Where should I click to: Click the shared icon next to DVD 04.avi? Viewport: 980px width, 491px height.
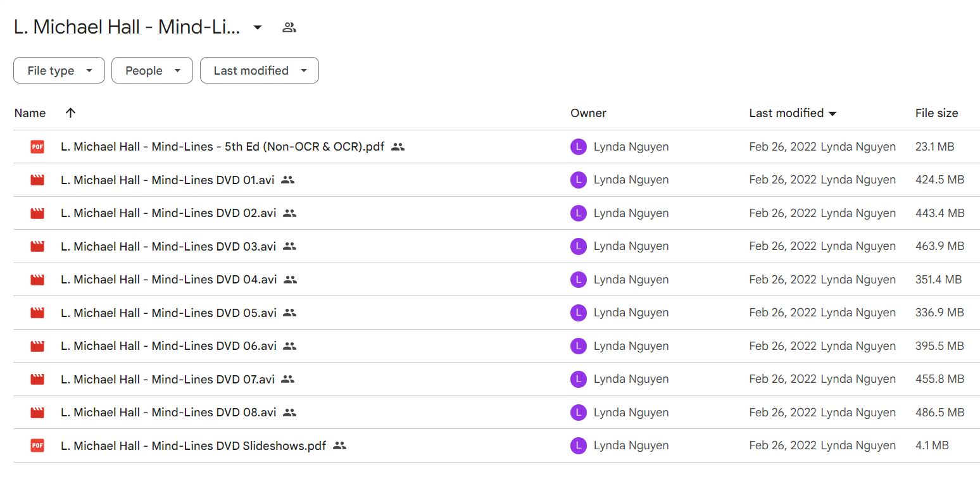(x=290, y=280)
